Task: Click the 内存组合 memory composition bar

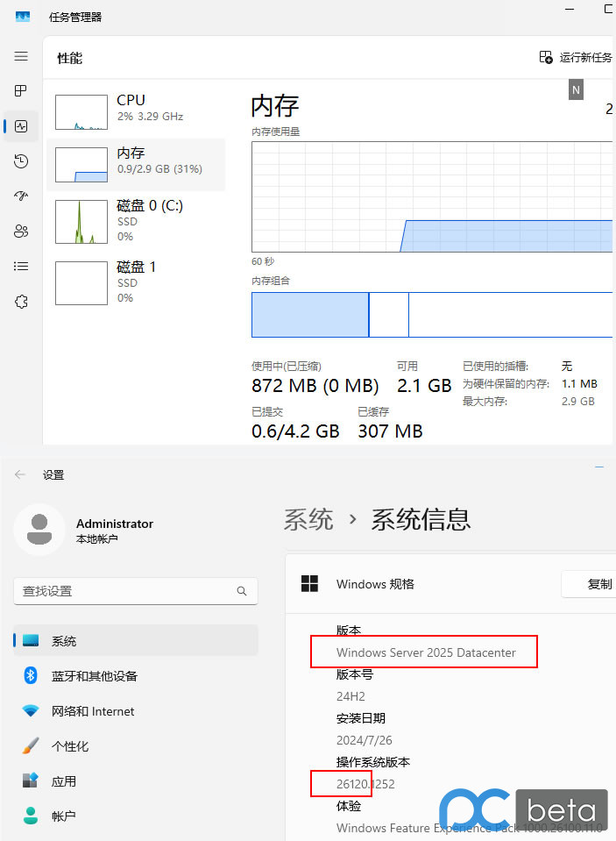Action: (432, 315)
